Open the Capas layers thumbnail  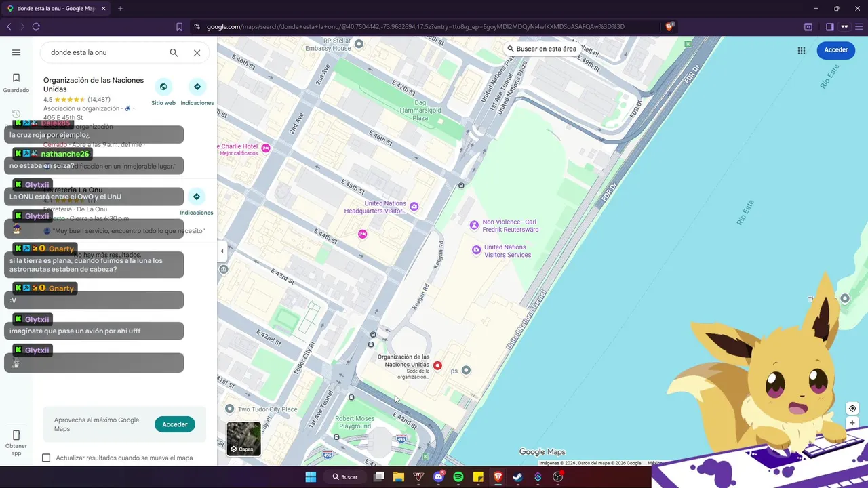click(243, 439)
